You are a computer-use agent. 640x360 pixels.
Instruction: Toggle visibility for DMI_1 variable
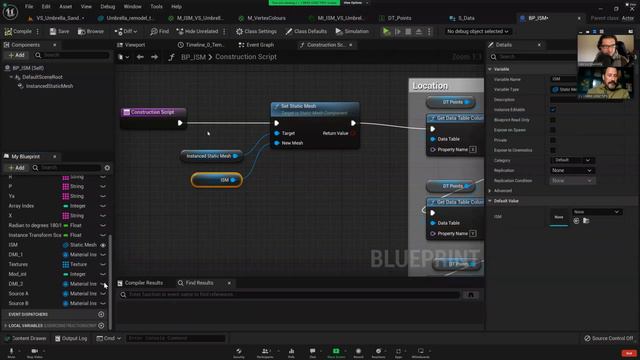point(103,255)
